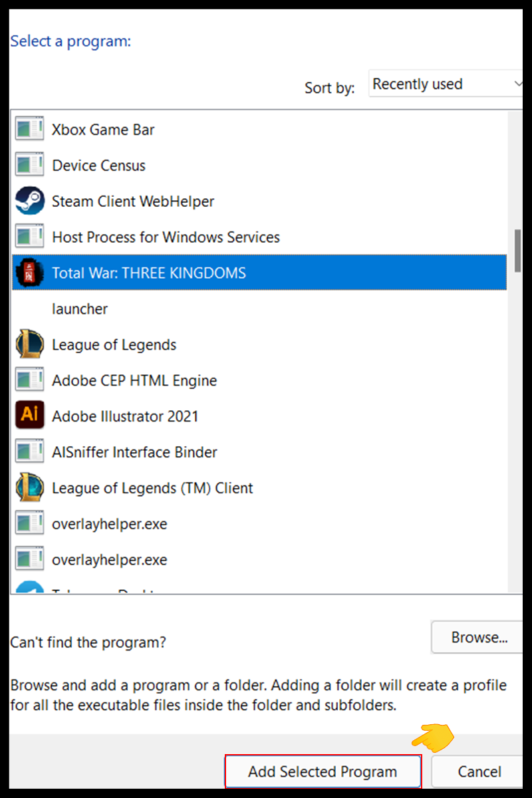Click the Total War: THREE KINGDOMS icon
Image resolution: width=532 pixels, height=798 pixels.
coord(29,273)
